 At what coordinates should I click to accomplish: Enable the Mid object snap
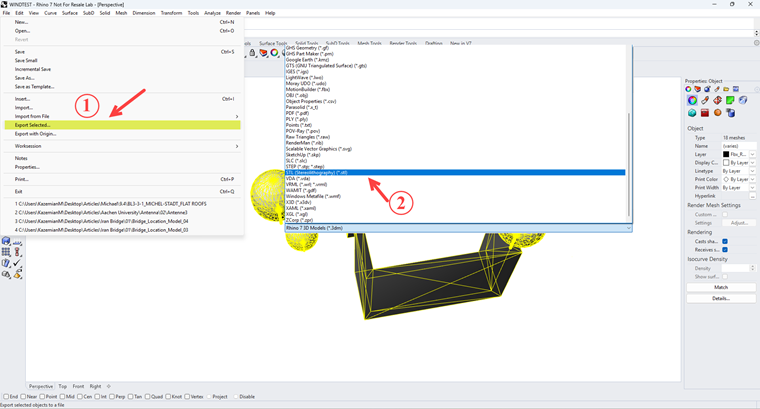62,396
